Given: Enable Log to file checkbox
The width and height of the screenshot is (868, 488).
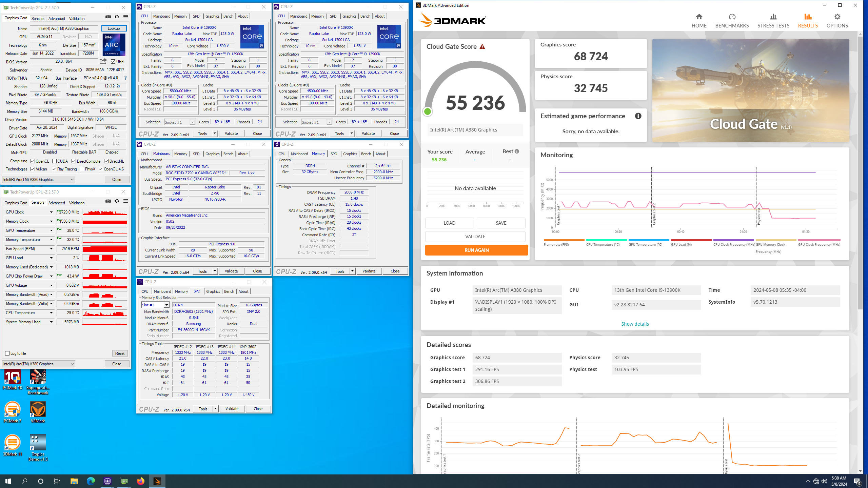Looking at the screenshot, I should tap(7, 353).
